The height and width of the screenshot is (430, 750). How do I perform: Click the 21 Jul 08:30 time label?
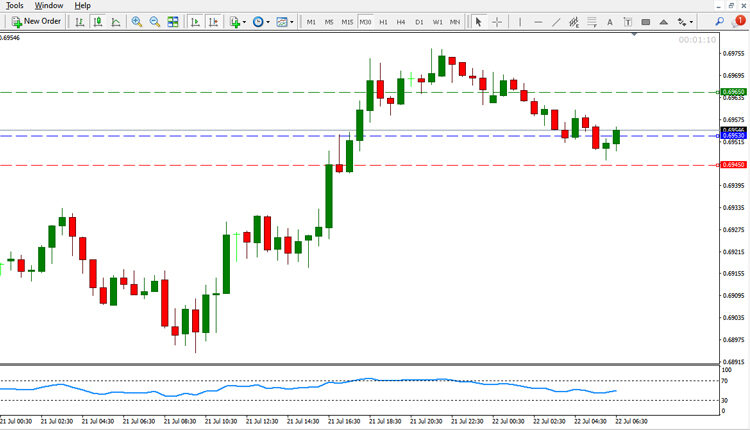click(x=180, y=421)
